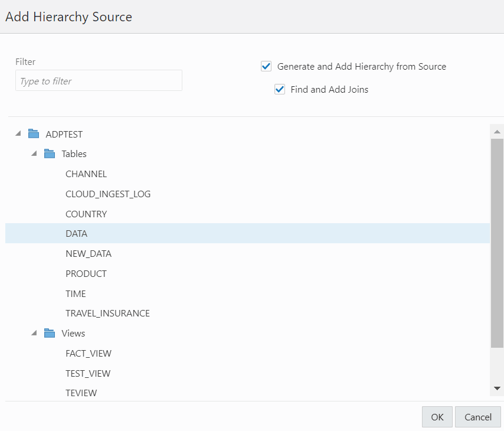
Task: Click the Views folder icon
Action: pos(48,333)
